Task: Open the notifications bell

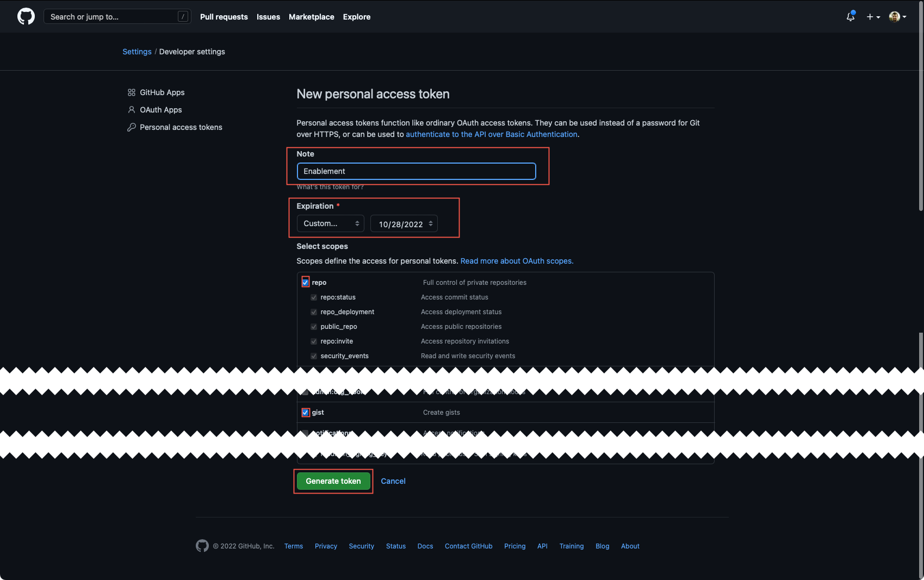Action: 851,17
